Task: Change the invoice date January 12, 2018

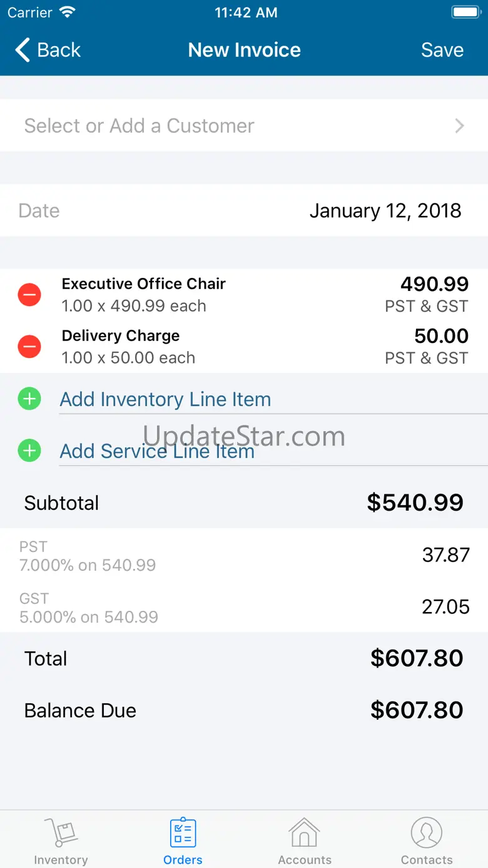Action: tap(385, 211)
